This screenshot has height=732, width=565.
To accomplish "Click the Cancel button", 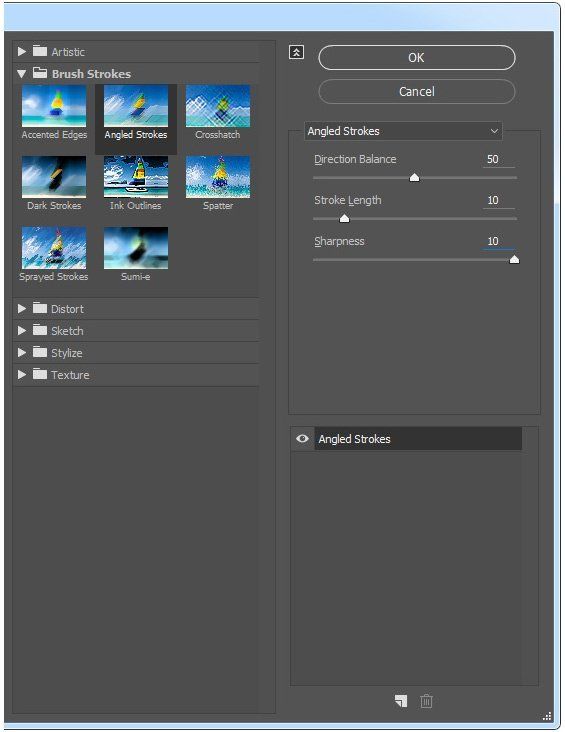I will pyautogui.click(x=417, y=92).
